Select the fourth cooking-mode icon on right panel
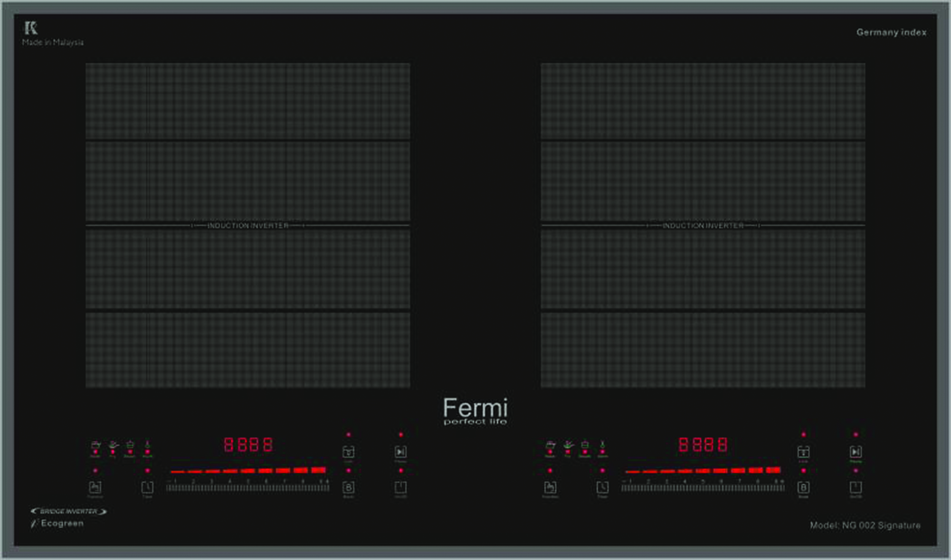Viewport: 951px width, 560px height. coord(603,445)
